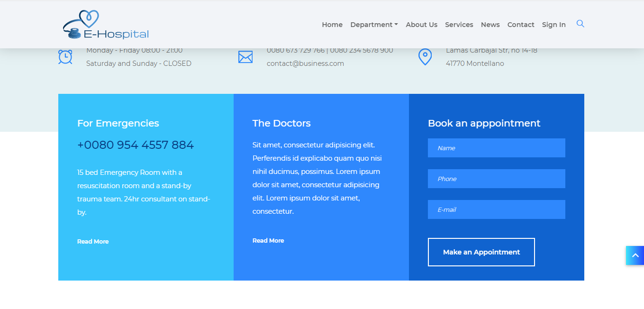Open the About Us page

[x=421, y=25]
